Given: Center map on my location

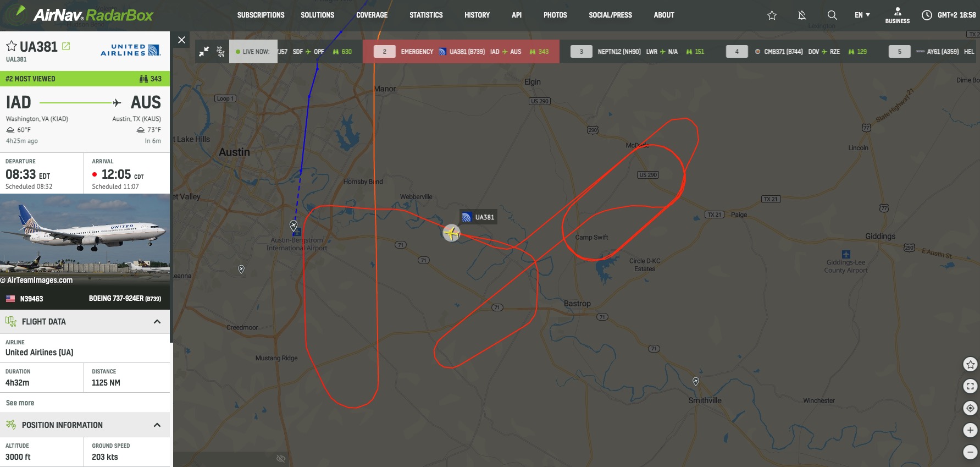Looking at the screenshot, I should pos(970,408).
